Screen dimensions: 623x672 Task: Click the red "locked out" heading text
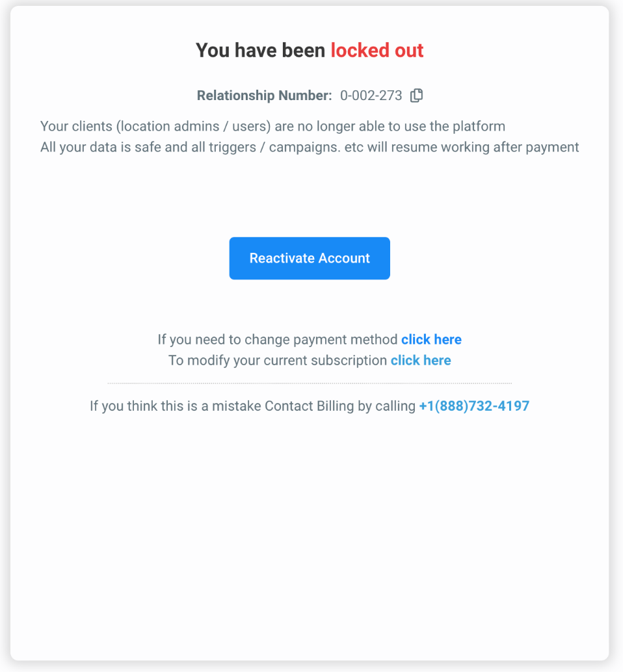coord(377,51)
